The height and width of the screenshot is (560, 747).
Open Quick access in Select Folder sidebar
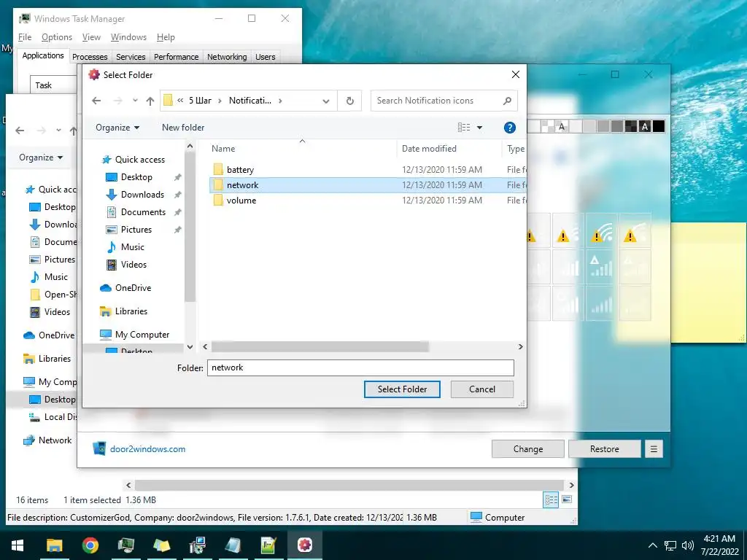139,160
